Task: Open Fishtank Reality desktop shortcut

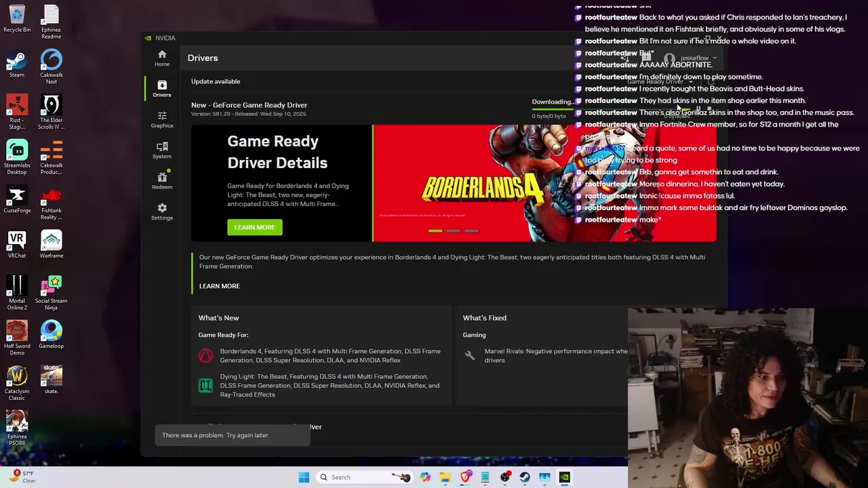Action: 52,203
